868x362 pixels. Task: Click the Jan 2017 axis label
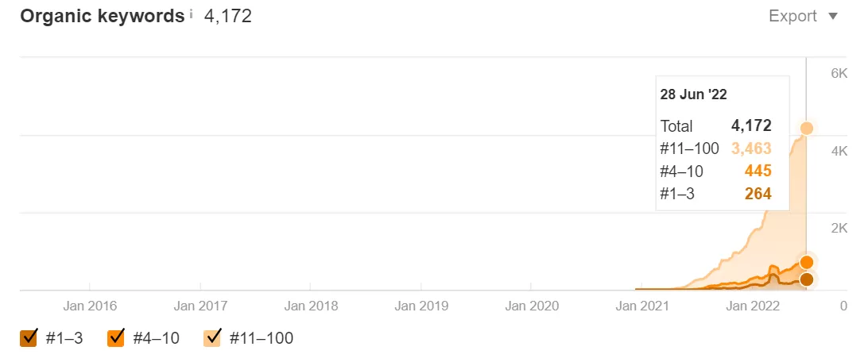[x=200, y=306]
